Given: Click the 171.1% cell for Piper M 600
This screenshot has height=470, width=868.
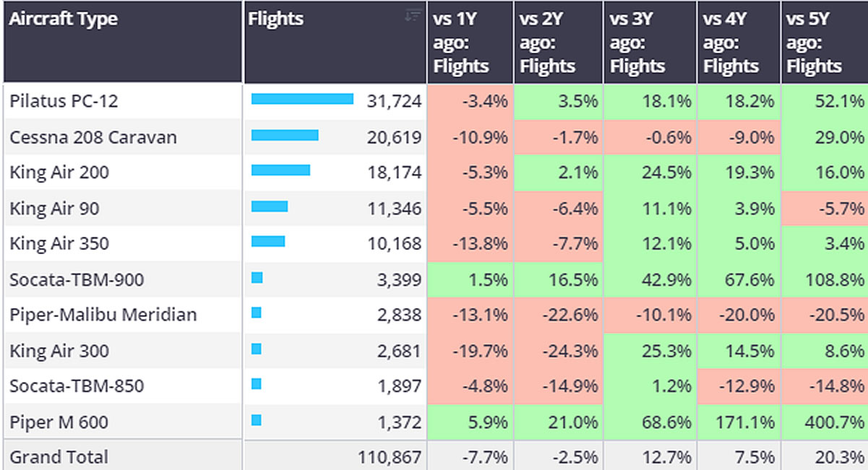Looking at the screenshot, I should 739,422.
